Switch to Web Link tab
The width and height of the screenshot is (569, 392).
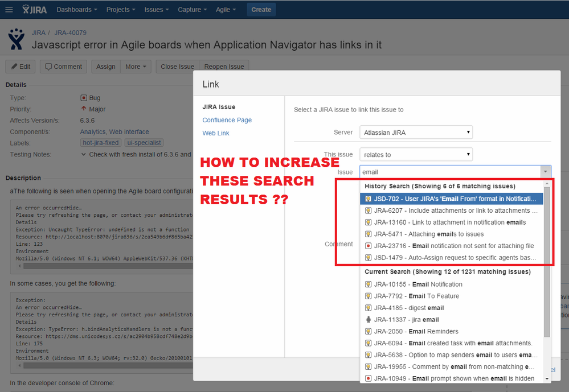(x=215, y=133)
